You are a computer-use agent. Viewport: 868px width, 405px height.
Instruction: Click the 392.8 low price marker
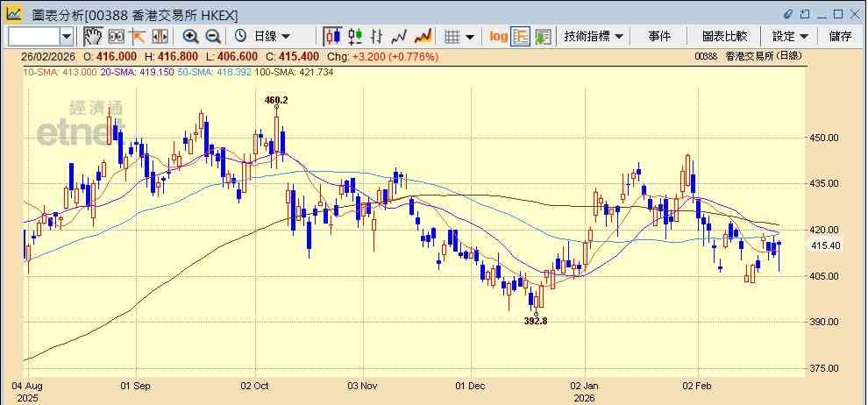tap(536, 320)
